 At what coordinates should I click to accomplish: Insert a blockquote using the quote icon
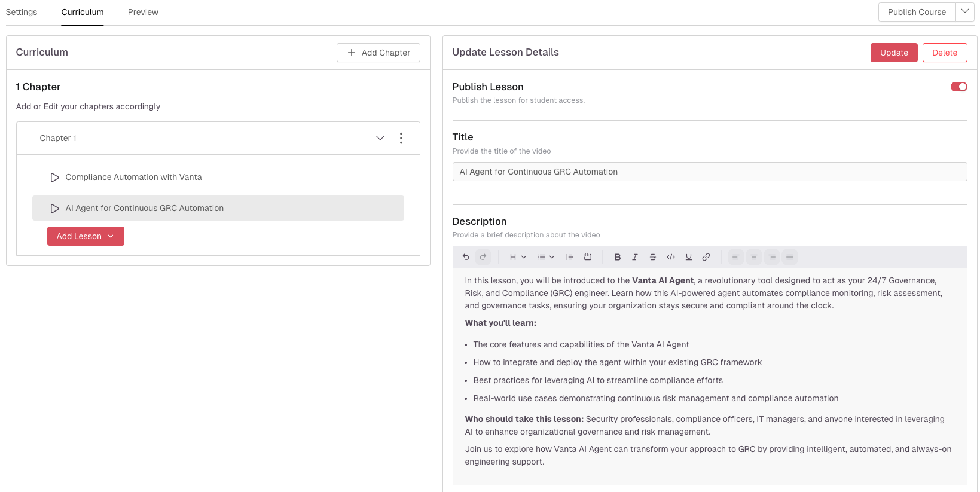tap(569, 257)
